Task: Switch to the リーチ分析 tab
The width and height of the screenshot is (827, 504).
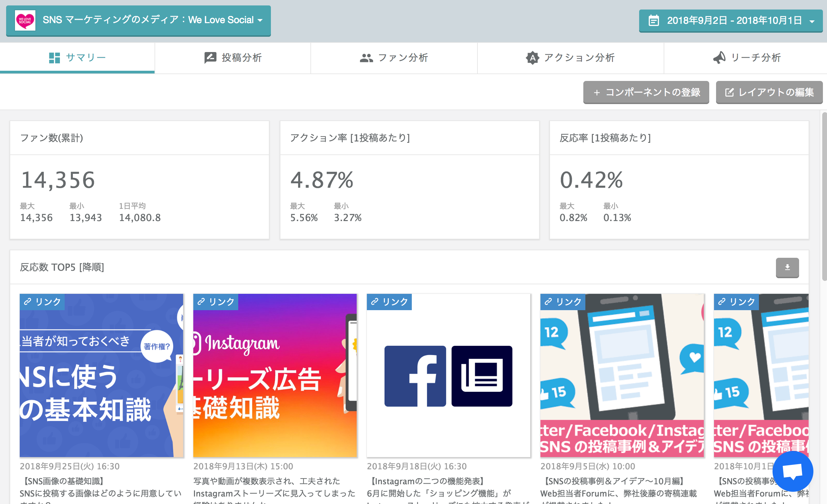Action: click(x=746, y=58)
